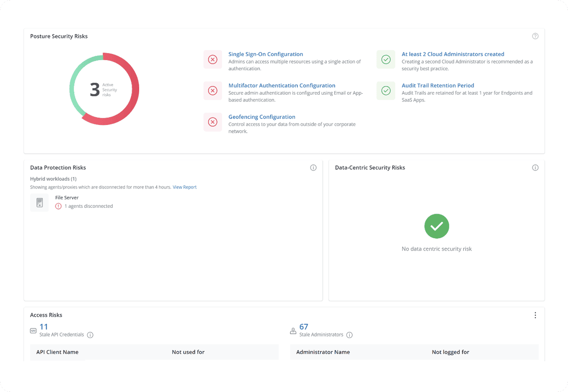
Task: Click the info icon beside Stale Administrators
Action: tap(349, 335)
